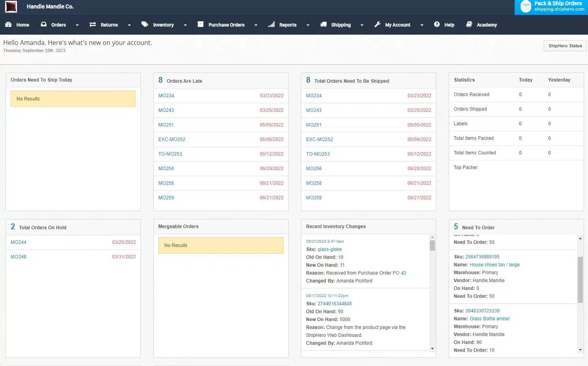The height and width of the screenshot is (366, 588).
Task: Open late order MO234
Action: (166, 96)
